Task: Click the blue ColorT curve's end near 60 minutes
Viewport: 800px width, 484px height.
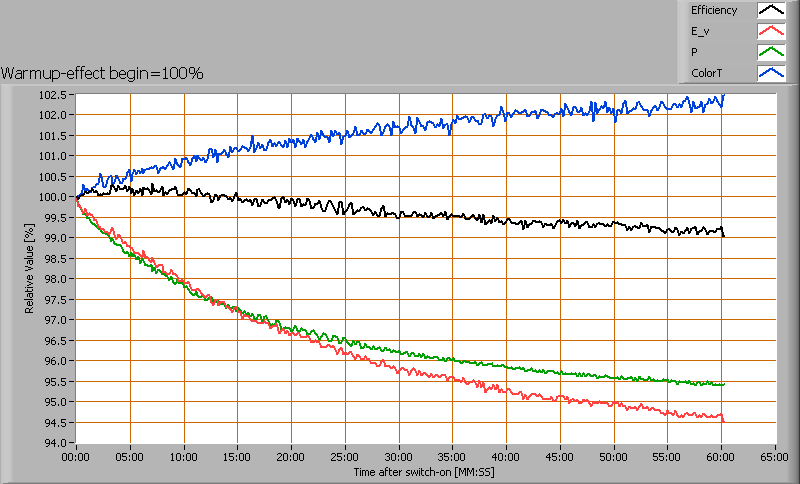Action: 722,98
